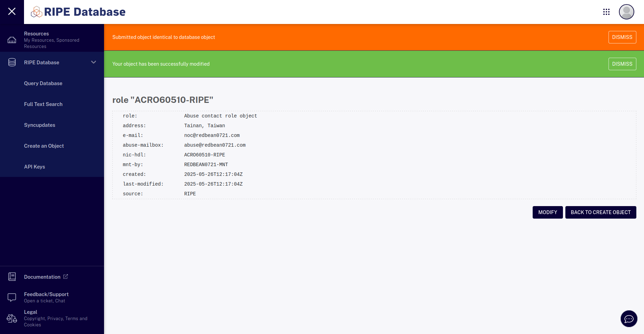Go to Full Text Search
This screenshot has height=334, width=644.
(x=43, y=104)
